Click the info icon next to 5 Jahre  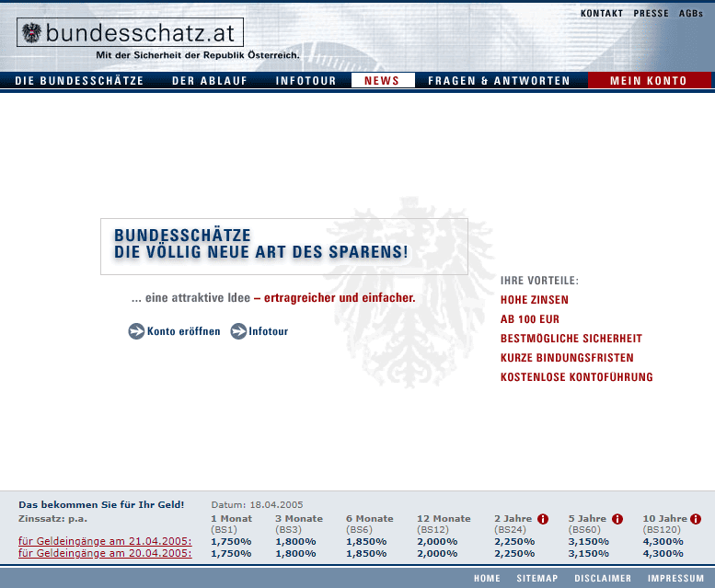pyautogui.click(x=617, y=519)
